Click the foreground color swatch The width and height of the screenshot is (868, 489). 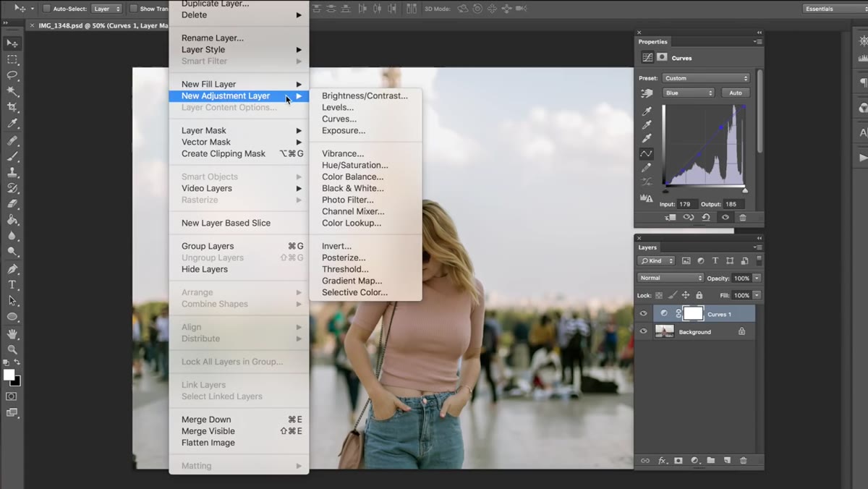point(9,375)
